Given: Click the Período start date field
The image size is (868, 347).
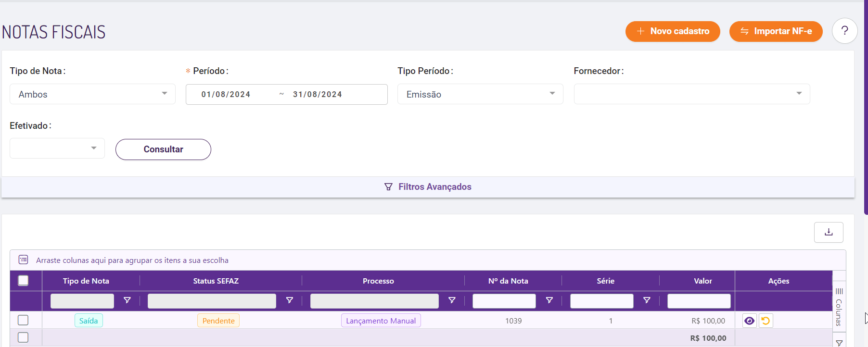Looking at the screenshot, I should click(x=226, y=95).
